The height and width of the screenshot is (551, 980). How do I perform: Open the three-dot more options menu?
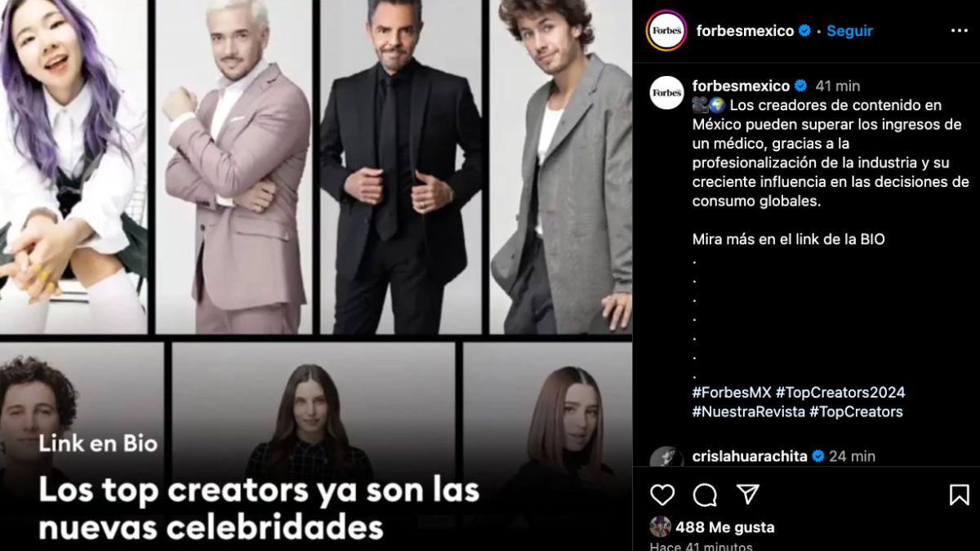(x=959, y=31)
